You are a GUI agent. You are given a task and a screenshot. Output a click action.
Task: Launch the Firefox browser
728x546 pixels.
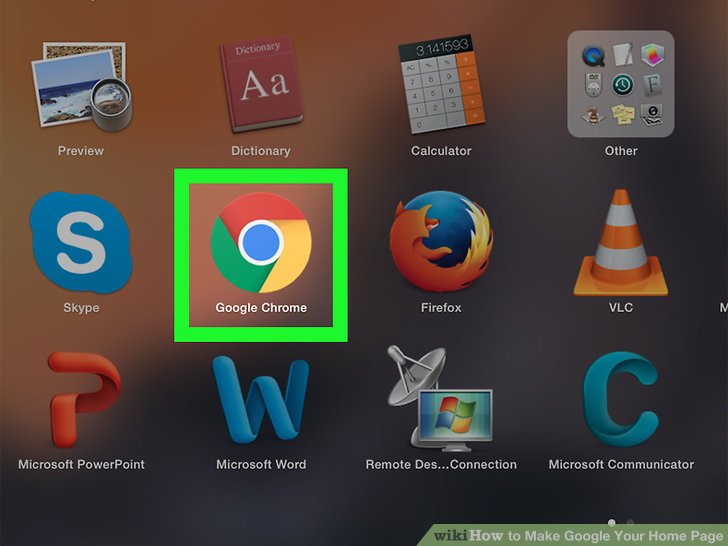(x=441, y=241)
